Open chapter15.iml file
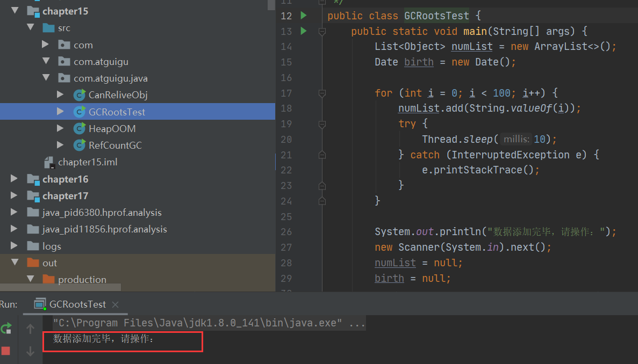The width and height of the screenshot is (638, 364). 88,162
